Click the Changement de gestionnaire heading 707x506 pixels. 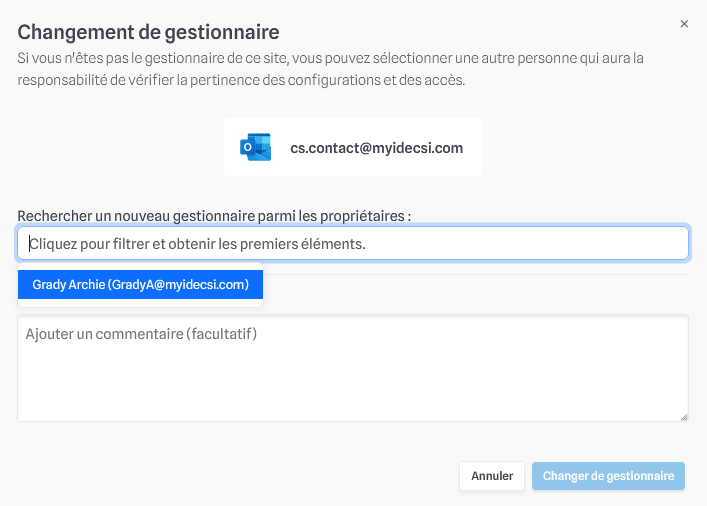pyautogui.click(x=148, y=32)
